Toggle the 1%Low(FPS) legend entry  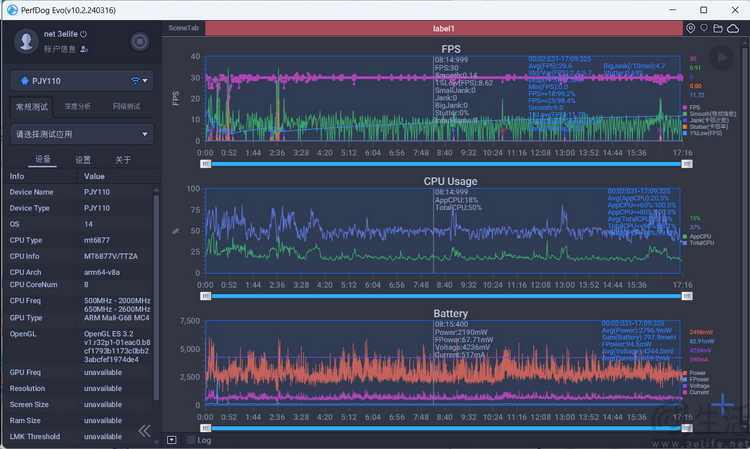coord(703,133)
